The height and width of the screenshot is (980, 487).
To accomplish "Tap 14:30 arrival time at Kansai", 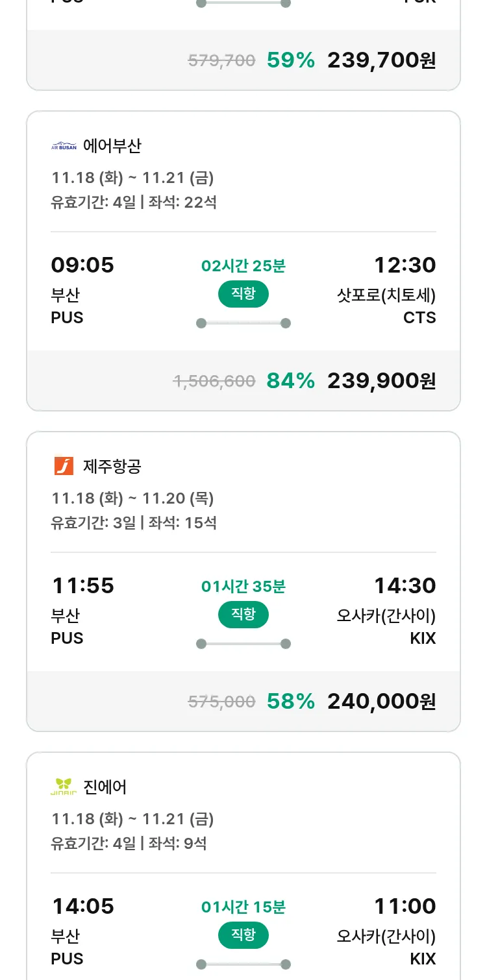I will [x=405, y=586].
